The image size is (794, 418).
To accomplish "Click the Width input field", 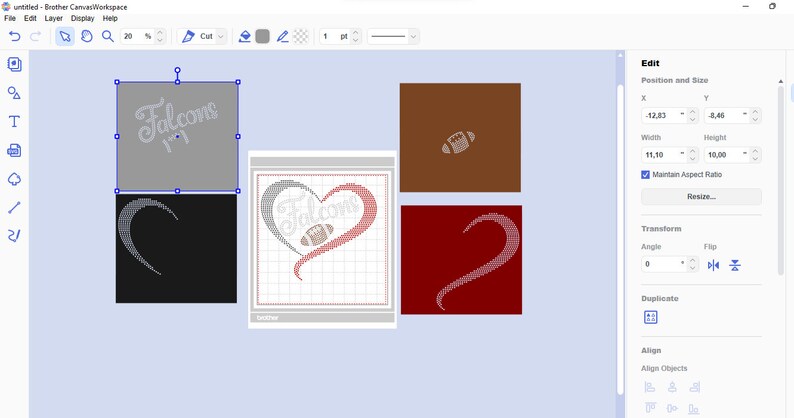I will (664, 155).
